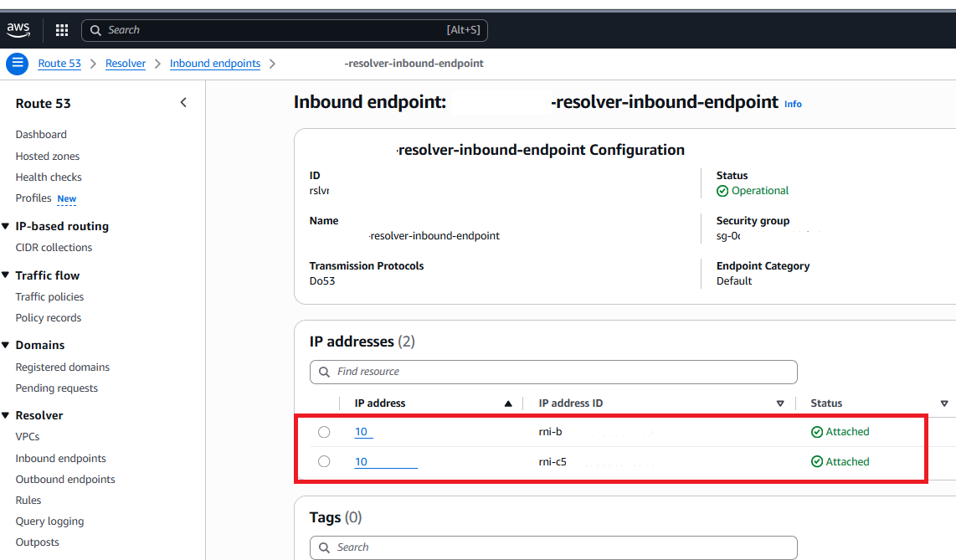The image size is (956, 560).
Task: Click the AWS logo home icon
Action: coord(18,29)
